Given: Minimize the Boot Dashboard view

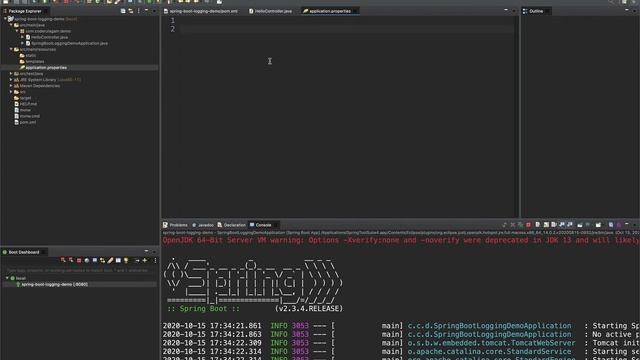Looking at the screenshot, I should coord(147,251).
